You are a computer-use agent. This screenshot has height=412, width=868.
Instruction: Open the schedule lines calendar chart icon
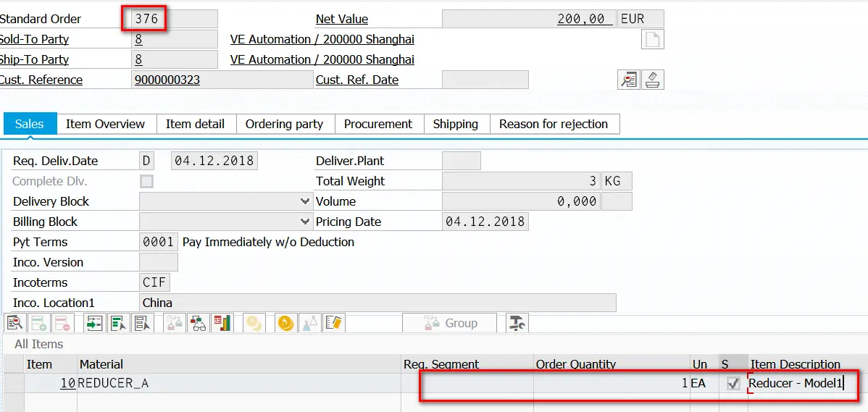coord(222,322)
